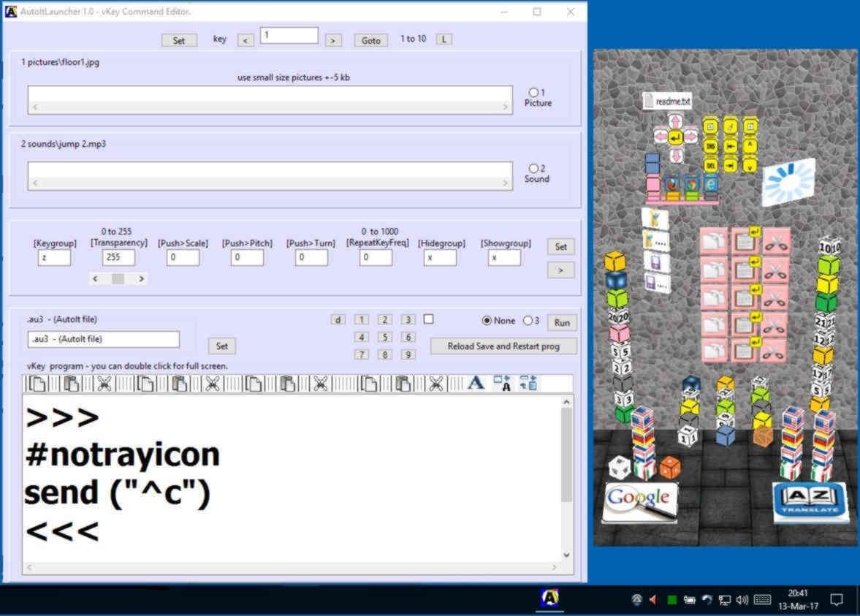Select the 'None' radio button
860x616 pixels.
click(487, 320)
